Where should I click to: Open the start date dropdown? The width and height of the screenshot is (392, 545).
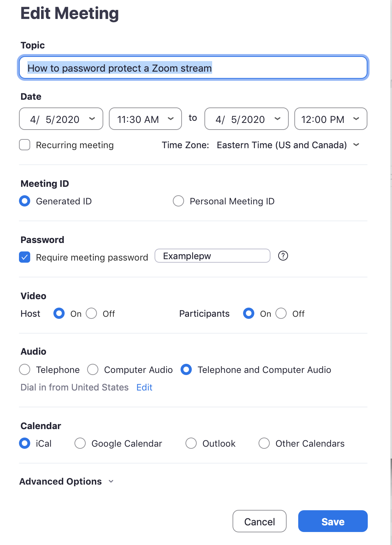coord(61,119)
